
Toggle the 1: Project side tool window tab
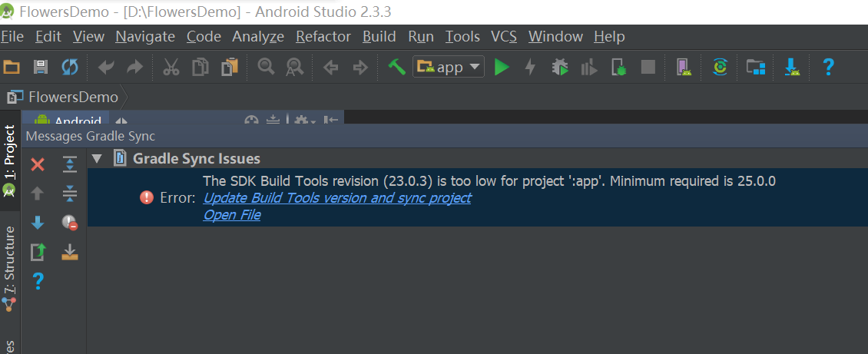tap(9, 161)
